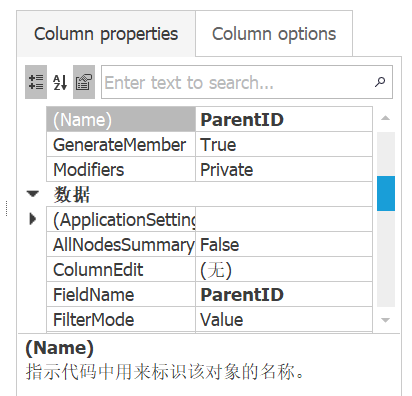Click the blue scrollbar thumb

(386, 194)
